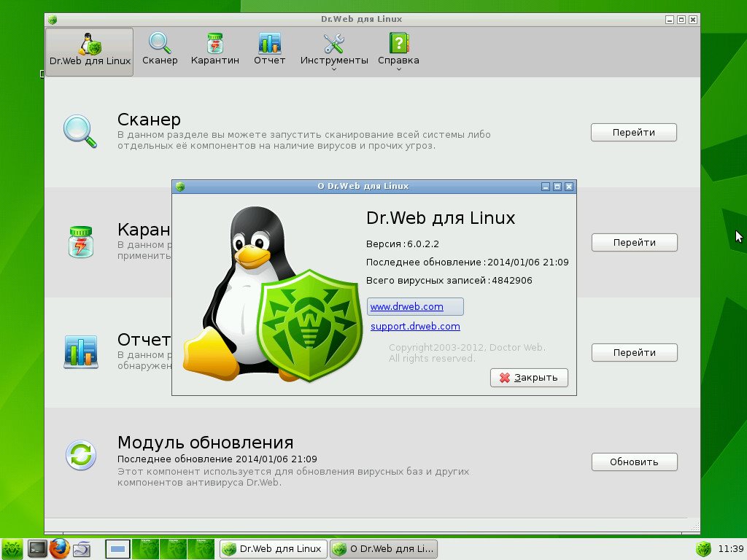Click Перейти in the Карантин row

tap(634, 242)
